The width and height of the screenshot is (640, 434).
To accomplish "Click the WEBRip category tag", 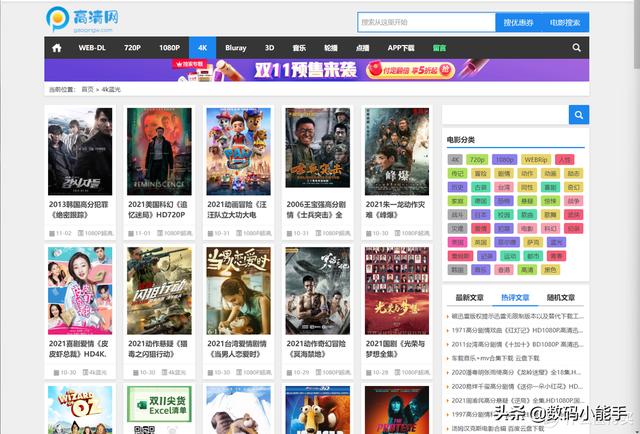I will (535, 159).
